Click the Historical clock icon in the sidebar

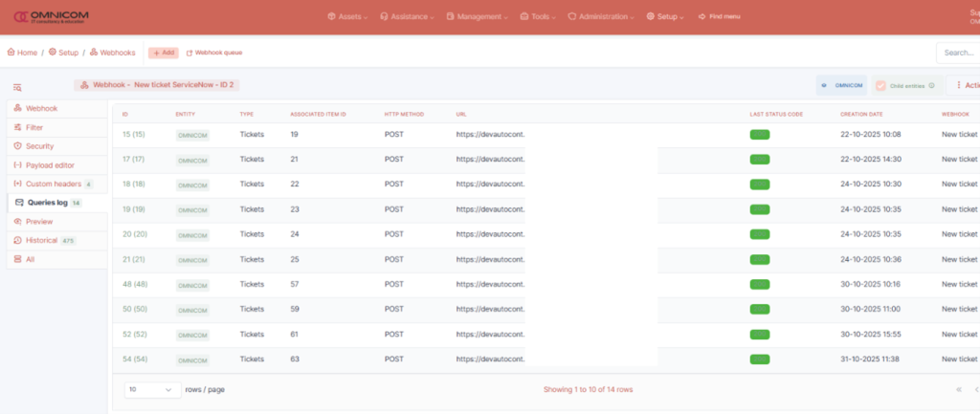pos(18,241)
